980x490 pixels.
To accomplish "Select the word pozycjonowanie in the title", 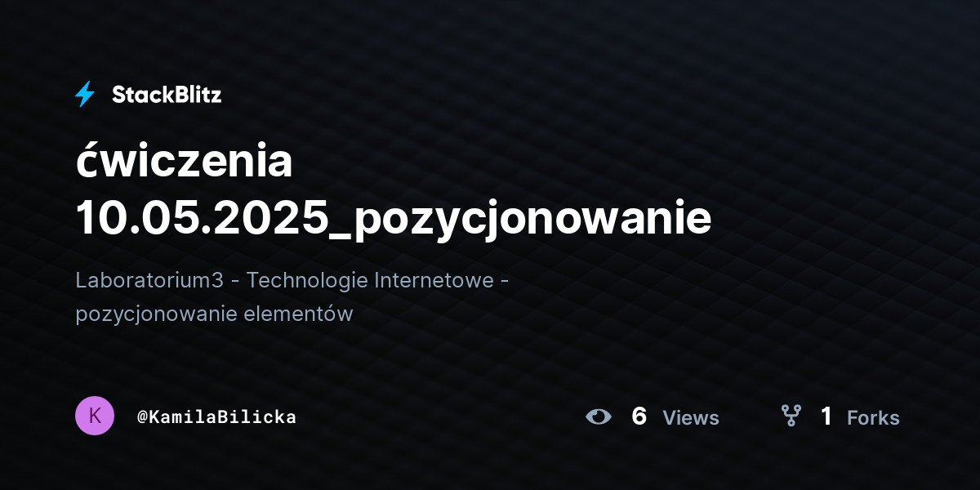I will [x=532, y=220].
